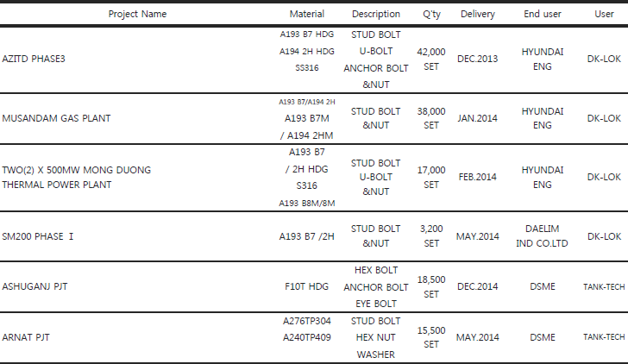The width and height of the screenshot is (628, 364).
Task: Select the End user column header
Action: pos(543,14)
